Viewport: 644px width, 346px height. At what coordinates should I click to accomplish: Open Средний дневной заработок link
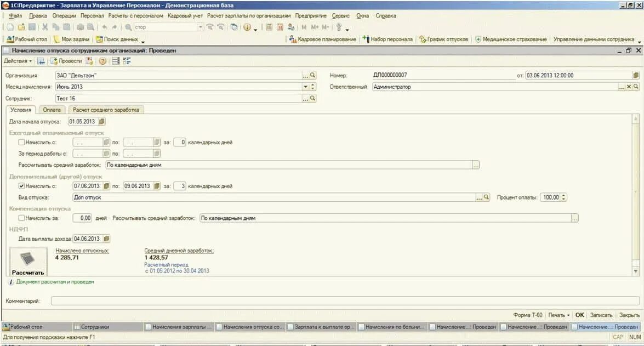coord(179,251)
